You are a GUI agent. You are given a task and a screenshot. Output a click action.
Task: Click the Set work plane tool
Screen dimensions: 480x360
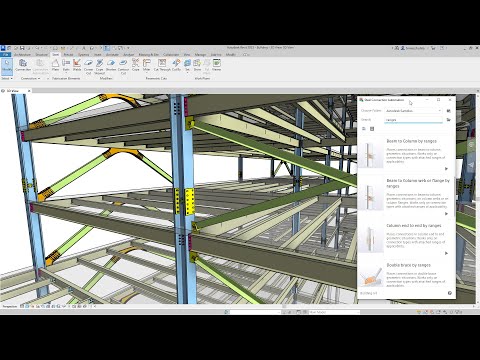point(187,65)
